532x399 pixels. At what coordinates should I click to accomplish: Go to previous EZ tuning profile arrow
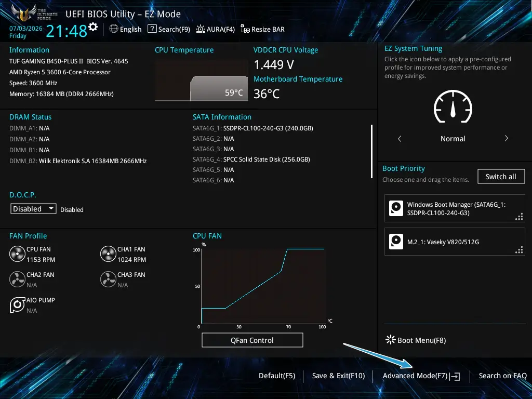click(x=400, y=138)
